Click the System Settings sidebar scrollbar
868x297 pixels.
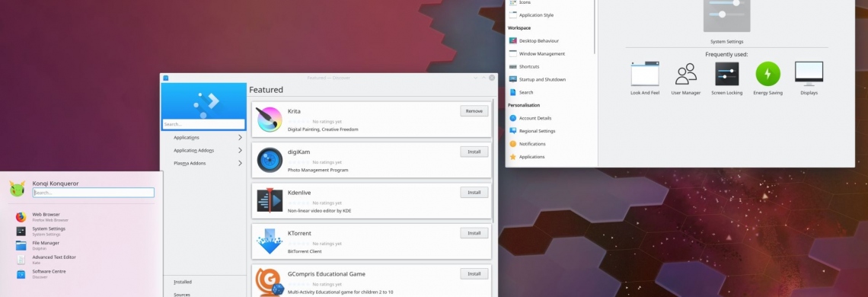595,27
